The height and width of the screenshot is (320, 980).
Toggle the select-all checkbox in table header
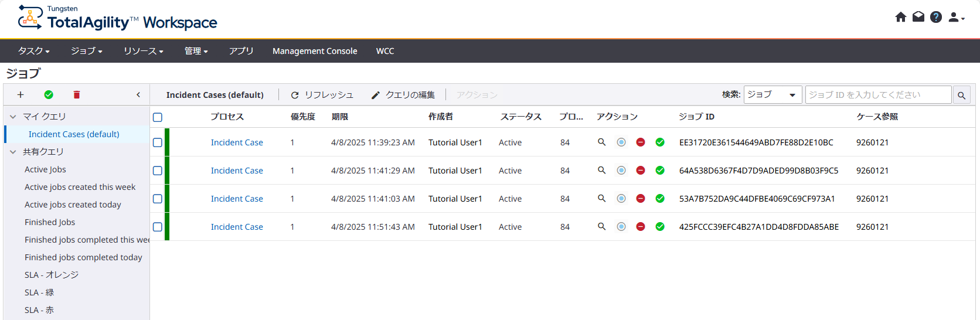[x=157, y=117]
